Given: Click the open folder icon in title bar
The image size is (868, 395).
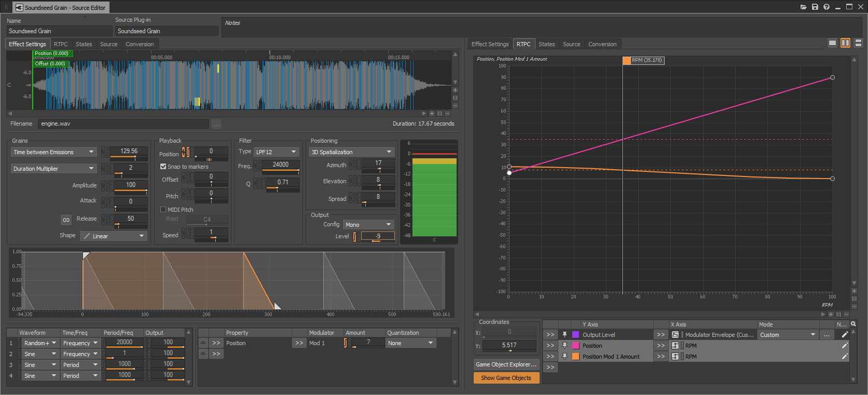Looking at the screenshot, I should (804, 7).
